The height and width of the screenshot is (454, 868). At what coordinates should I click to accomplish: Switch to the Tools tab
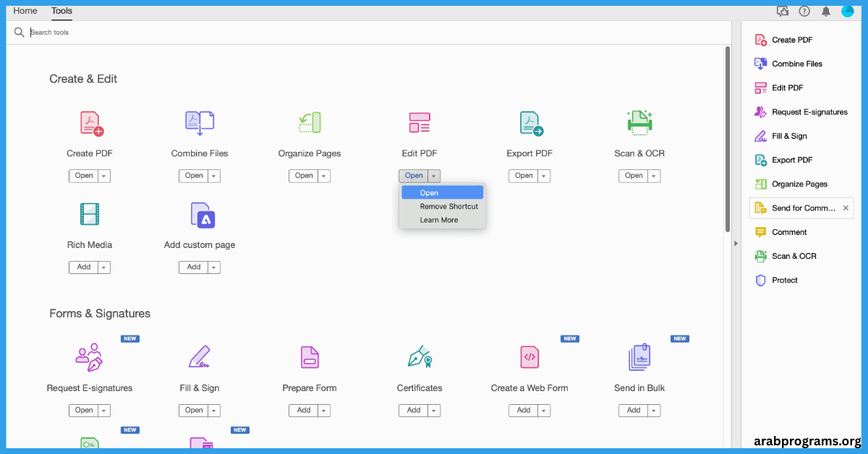[61, 11]
